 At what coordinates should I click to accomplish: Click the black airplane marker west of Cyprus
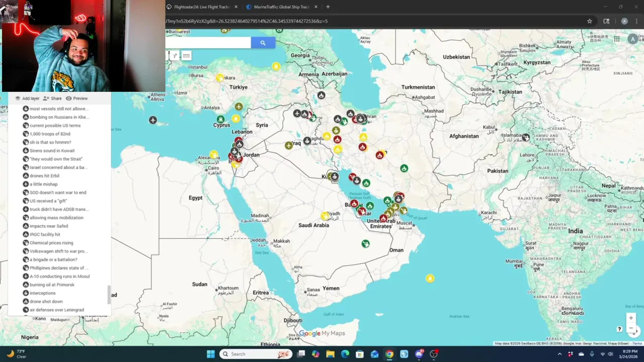(153, 120)
